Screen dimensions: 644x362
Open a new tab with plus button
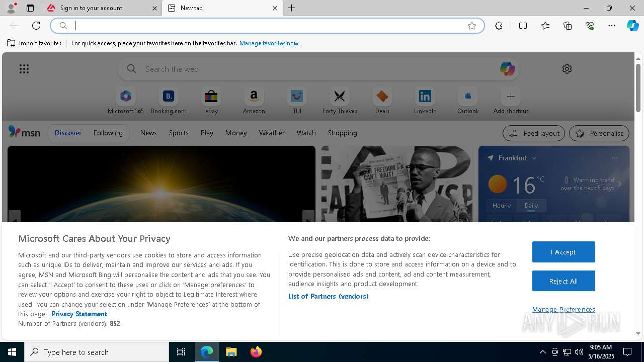pos(292,8)
